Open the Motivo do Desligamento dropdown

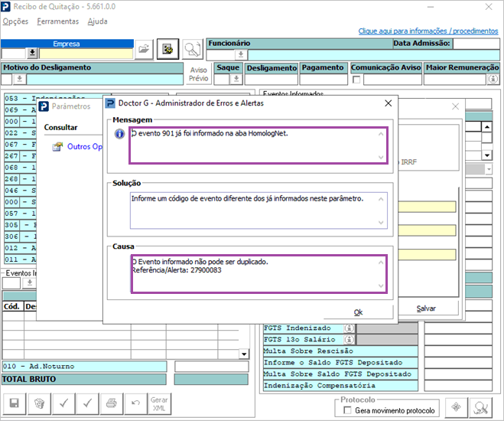[16, 79]
